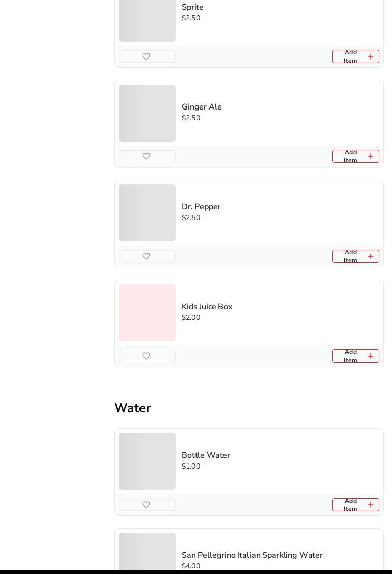Click the Water section heading
The width and height of the screenshot is (392, 574).
(x=132, y=408)
